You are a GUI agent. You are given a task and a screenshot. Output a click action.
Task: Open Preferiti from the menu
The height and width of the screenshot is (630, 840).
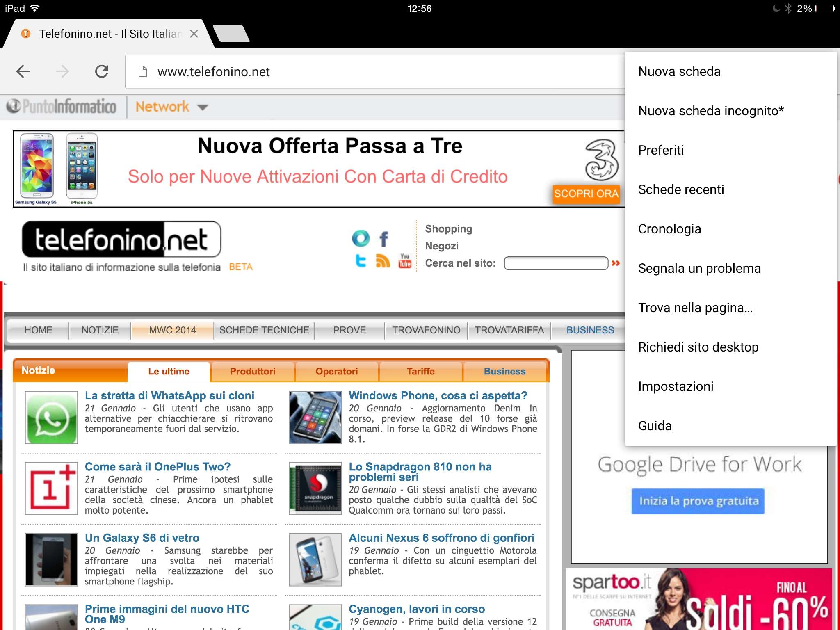click(x=730, y=150)
